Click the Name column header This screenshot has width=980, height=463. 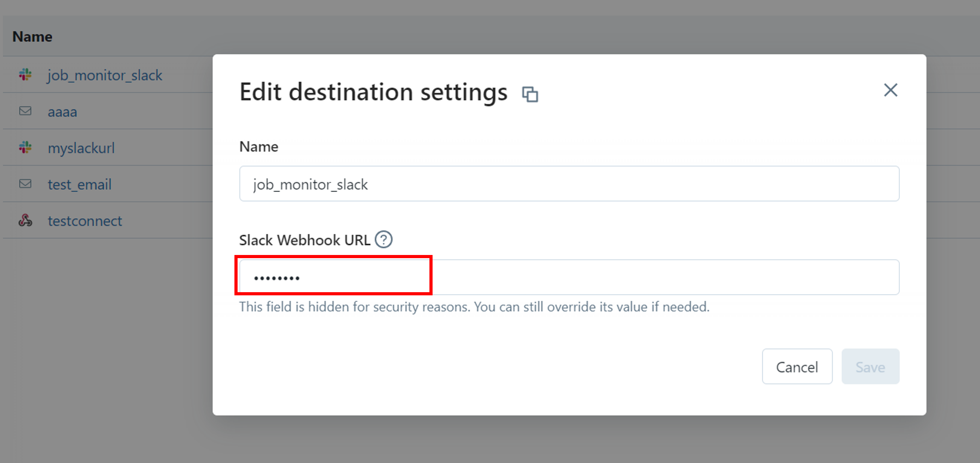[x=32, y=37]
